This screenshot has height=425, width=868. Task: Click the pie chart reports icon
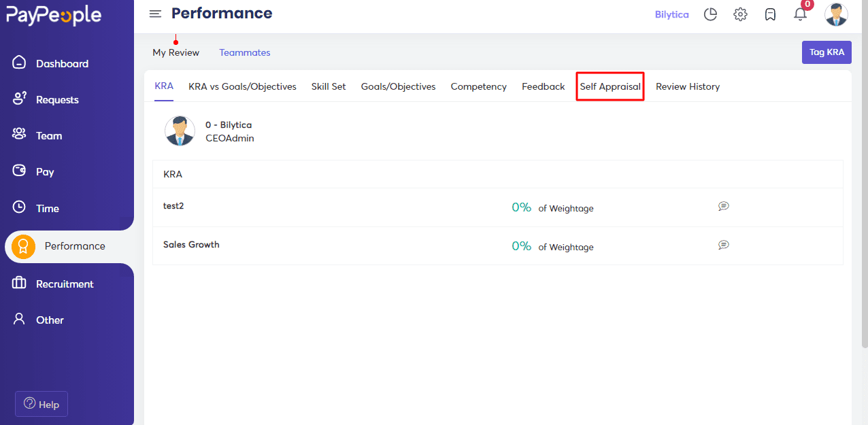click(710, 14)
